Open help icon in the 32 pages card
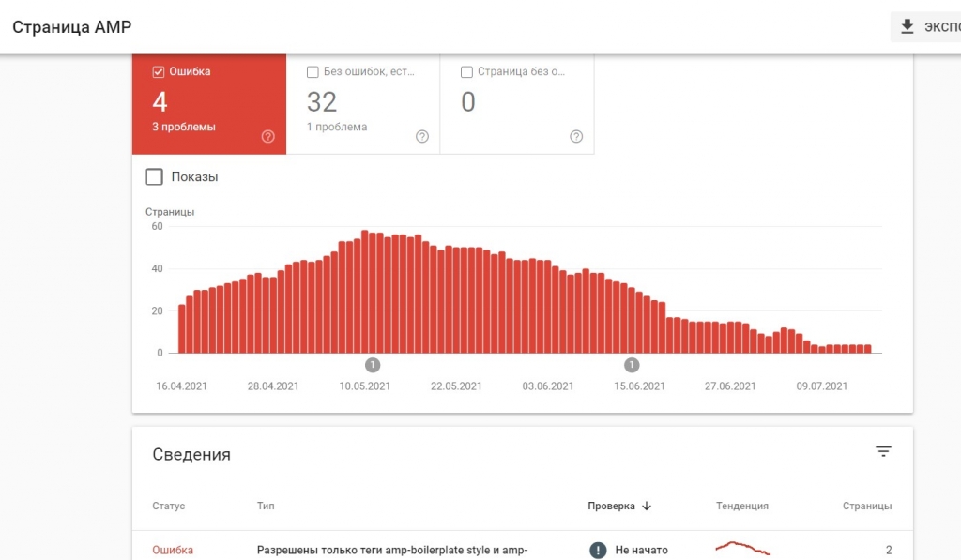Viewport: 961px width, 560px height. 422,137
